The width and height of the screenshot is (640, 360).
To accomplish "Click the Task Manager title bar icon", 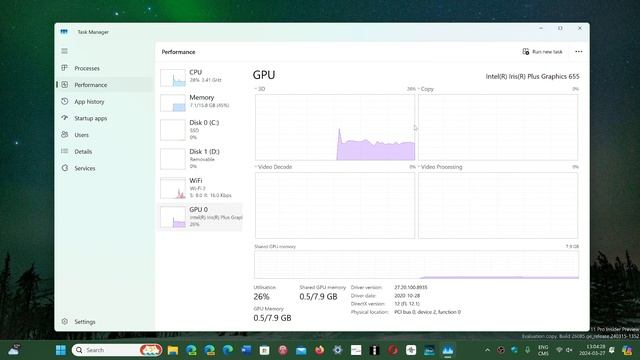I will pos(64,32).
